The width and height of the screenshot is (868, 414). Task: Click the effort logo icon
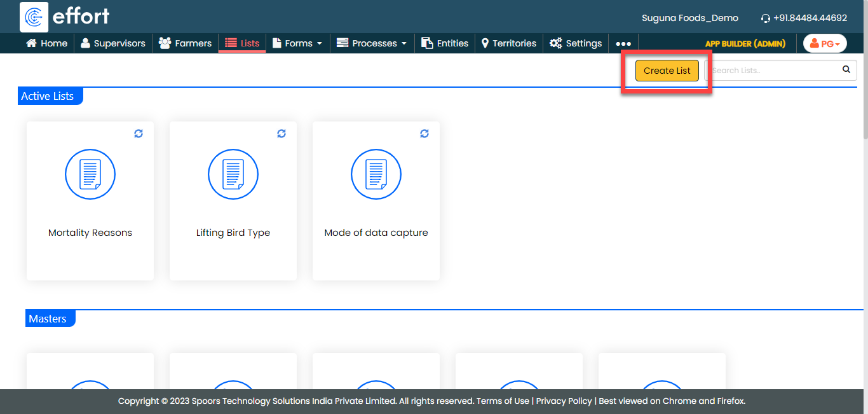click(x=34, y=17)
